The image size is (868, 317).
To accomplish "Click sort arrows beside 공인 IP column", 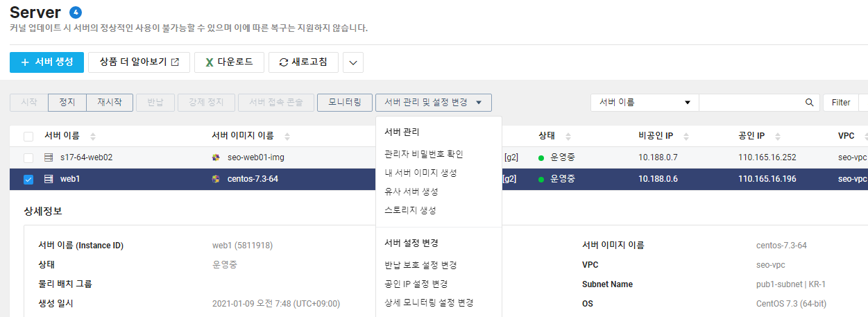I will tap(778, 137).
